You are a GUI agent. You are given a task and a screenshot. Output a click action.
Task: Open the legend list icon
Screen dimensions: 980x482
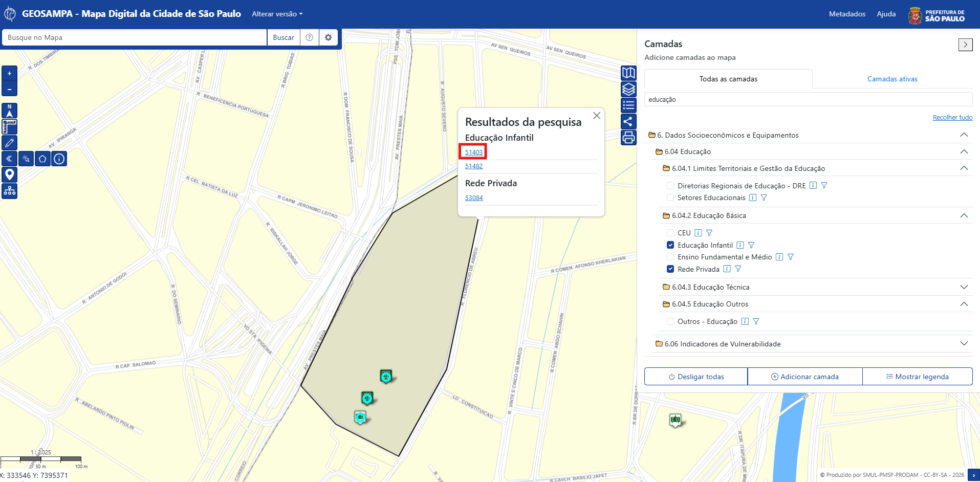[628, 105]
